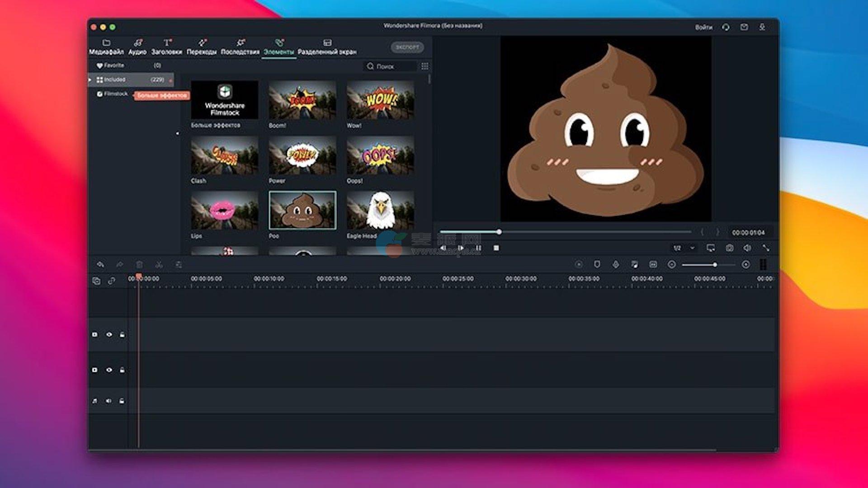Click the voiceover microphone icon

pyautogui.click(x=616, y=265)
